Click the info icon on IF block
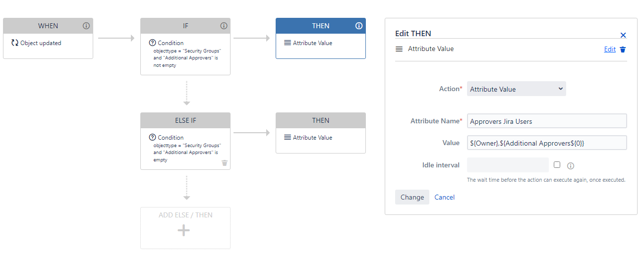This screenshot has width=644, height=259. (224, 26)
